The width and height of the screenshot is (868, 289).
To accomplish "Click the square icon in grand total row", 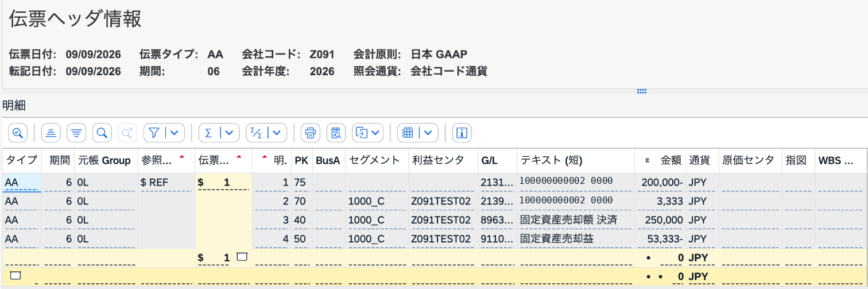I will point(15,276).
